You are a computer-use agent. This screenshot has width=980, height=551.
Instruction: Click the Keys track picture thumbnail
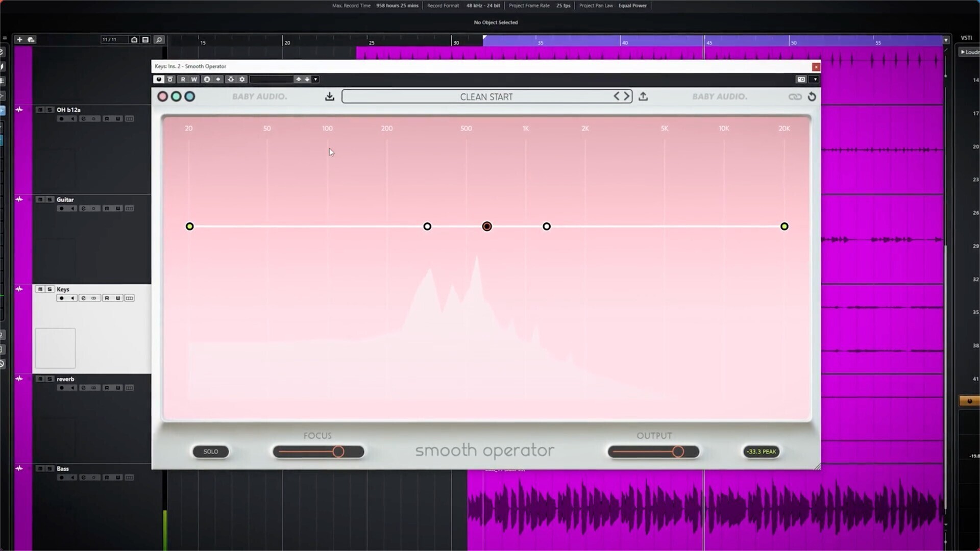55,348
